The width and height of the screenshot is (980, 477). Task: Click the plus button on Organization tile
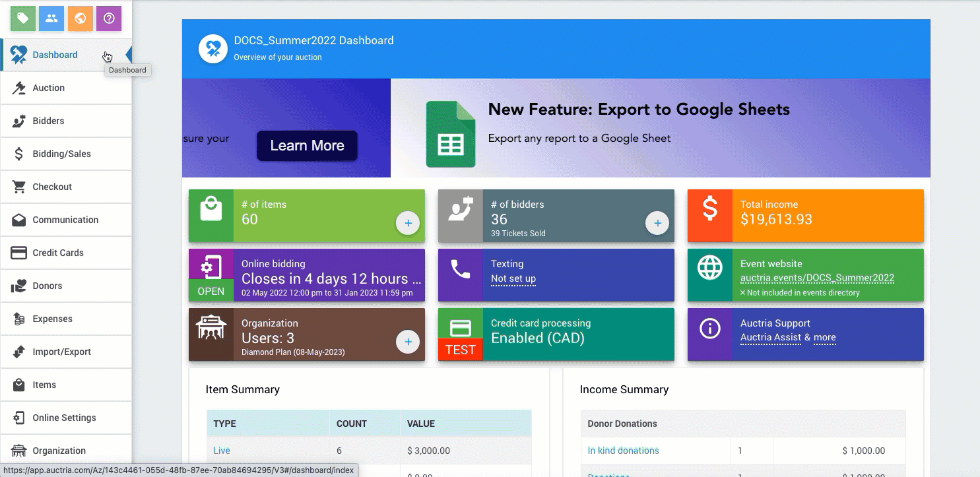(x=408, y=342)
